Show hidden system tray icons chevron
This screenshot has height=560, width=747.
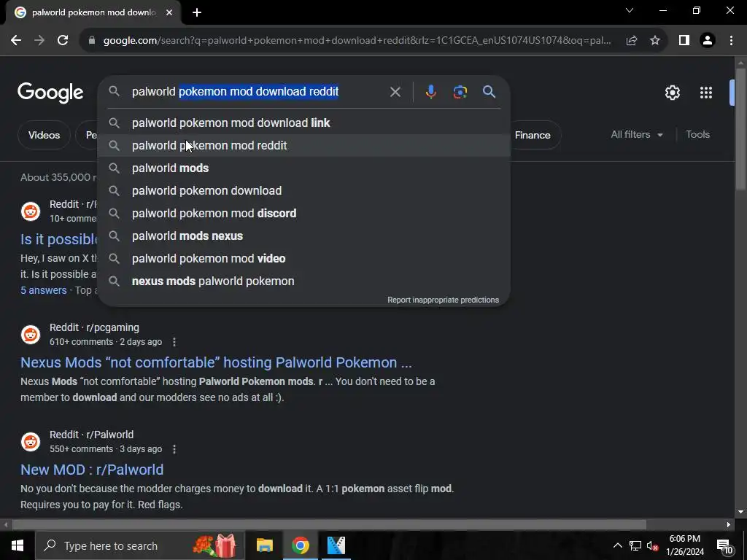coord(617,545)
